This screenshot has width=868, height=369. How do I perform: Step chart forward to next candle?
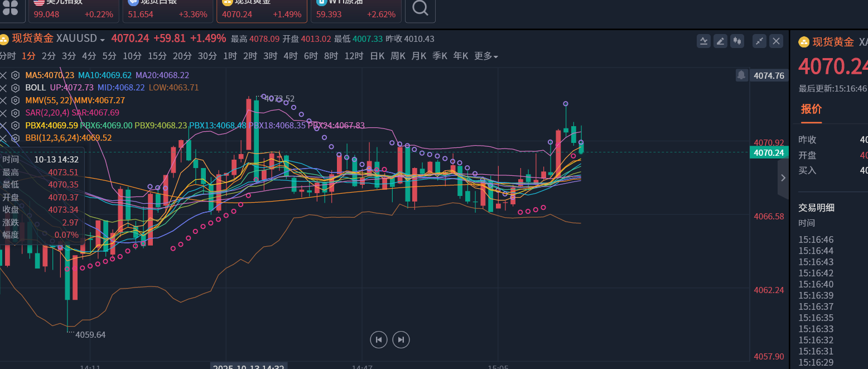[401, 339]
